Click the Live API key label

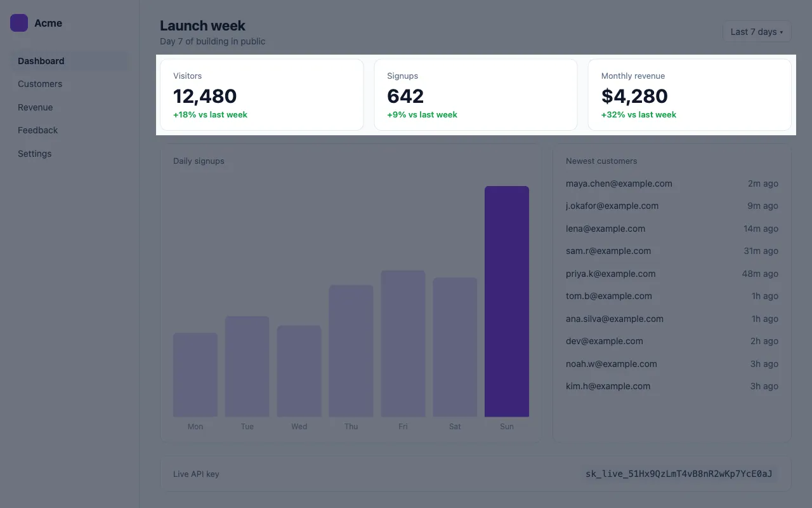click(x=196, y=474)
